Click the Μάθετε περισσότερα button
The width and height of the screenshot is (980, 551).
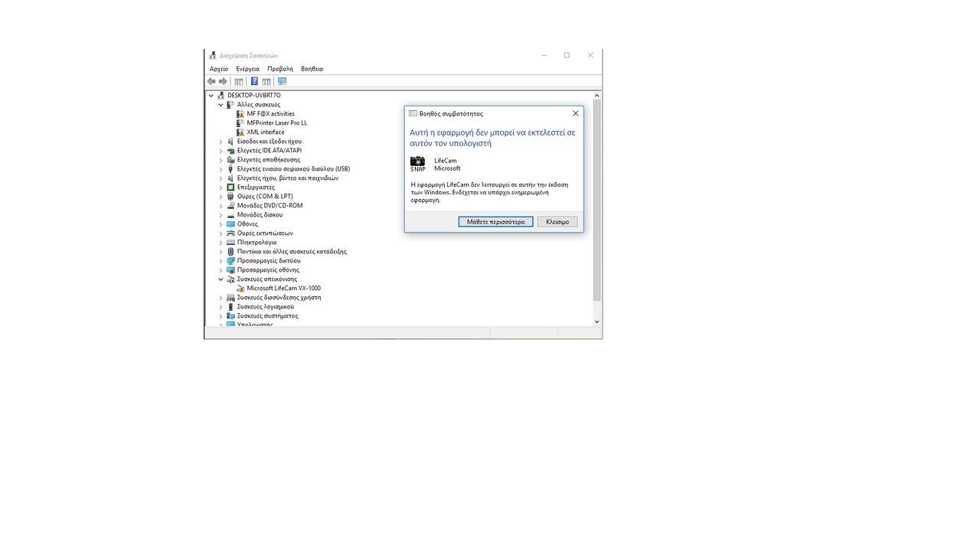[495, 222]
